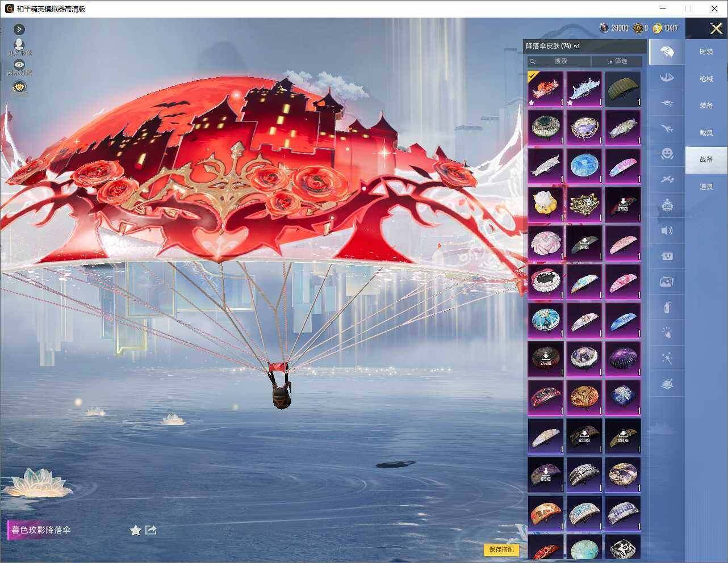Click the 保存搭配 save outfit button
This screenshot has width=728, height=563.
[501, 549]
